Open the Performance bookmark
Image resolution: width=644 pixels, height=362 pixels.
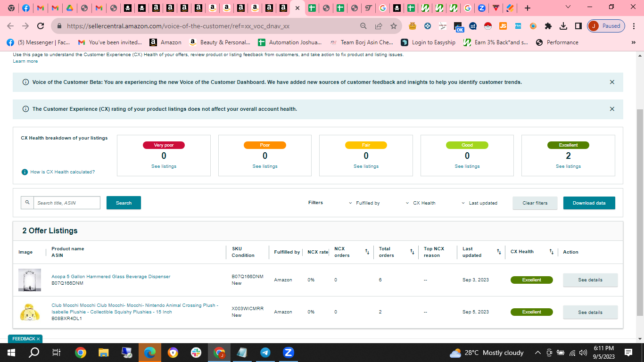click(557, 42)
